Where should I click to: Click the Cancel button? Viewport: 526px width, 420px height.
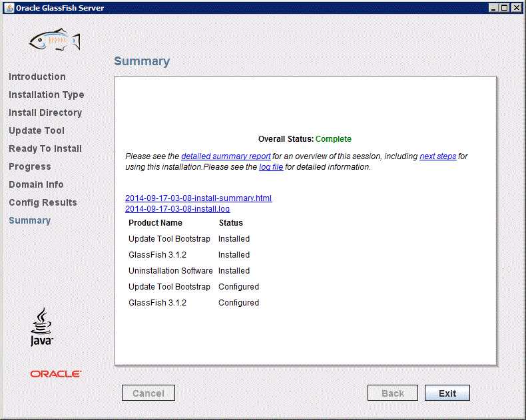(x=148, y=393)
